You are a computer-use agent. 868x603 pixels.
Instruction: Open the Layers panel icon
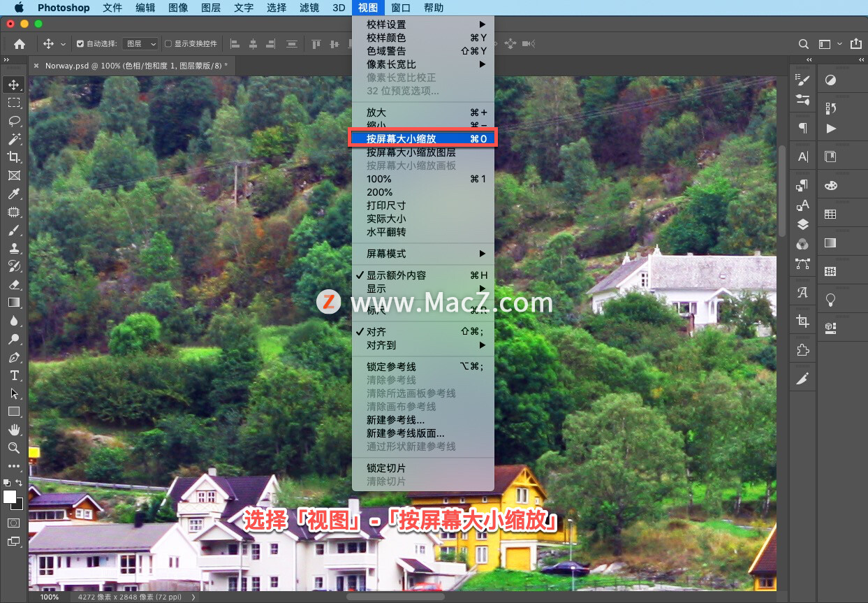click(x=802, y=224)
